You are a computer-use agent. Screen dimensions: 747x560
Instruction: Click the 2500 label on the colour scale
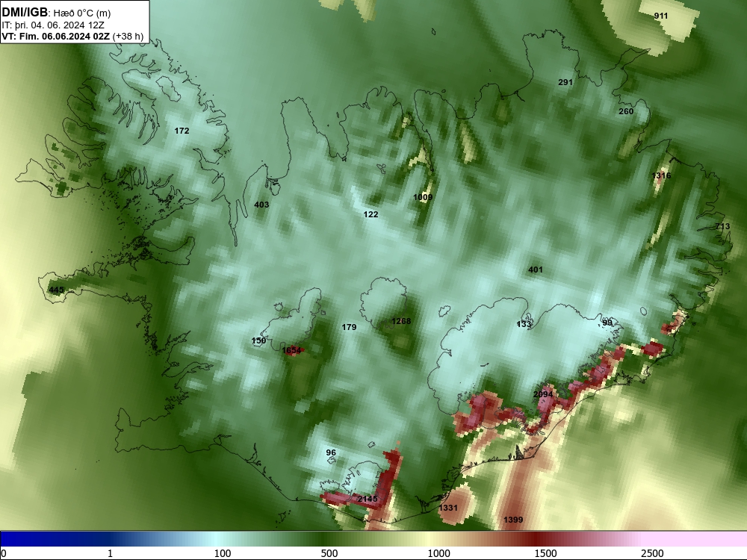click(x=652, y=553)
